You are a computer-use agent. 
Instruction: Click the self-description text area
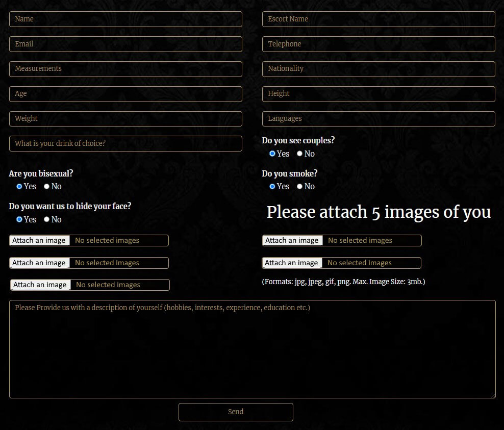point(253,349)
